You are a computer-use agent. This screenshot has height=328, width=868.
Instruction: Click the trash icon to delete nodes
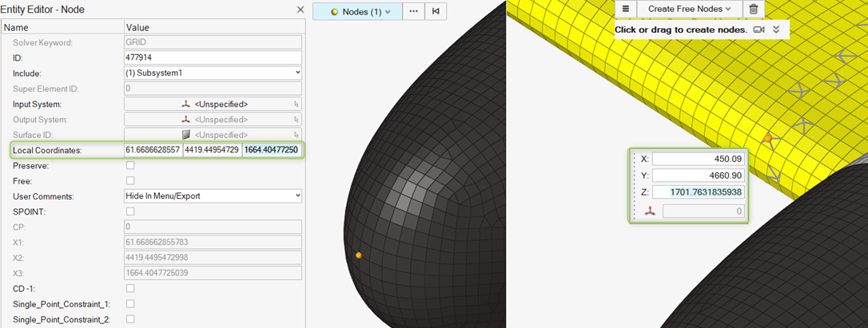click(753, 9)
